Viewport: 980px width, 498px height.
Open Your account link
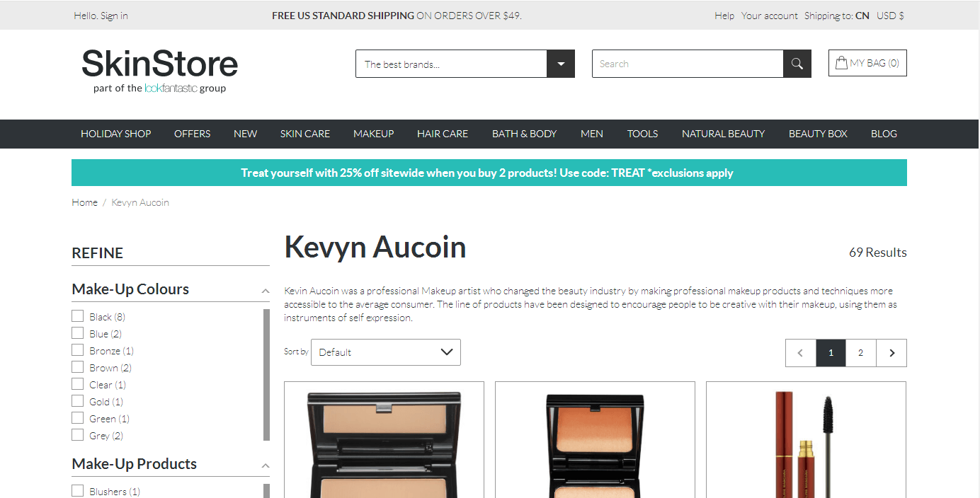(x=770, y=16)
